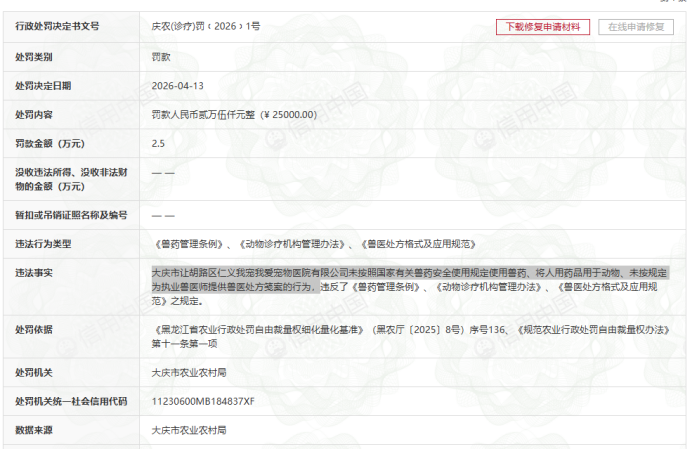
Task: Click the 处罚类别 label
Action: 34,57
